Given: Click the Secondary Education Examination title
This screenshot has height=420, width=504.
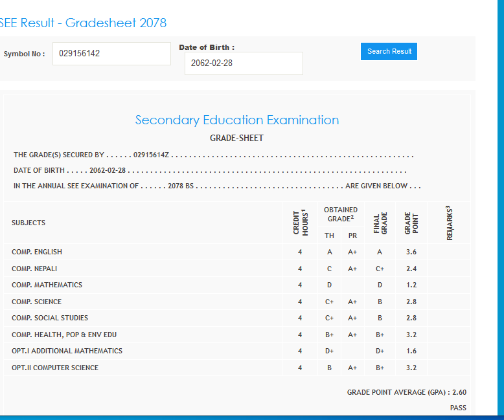Looking at the screenshot, I should 236,120.
